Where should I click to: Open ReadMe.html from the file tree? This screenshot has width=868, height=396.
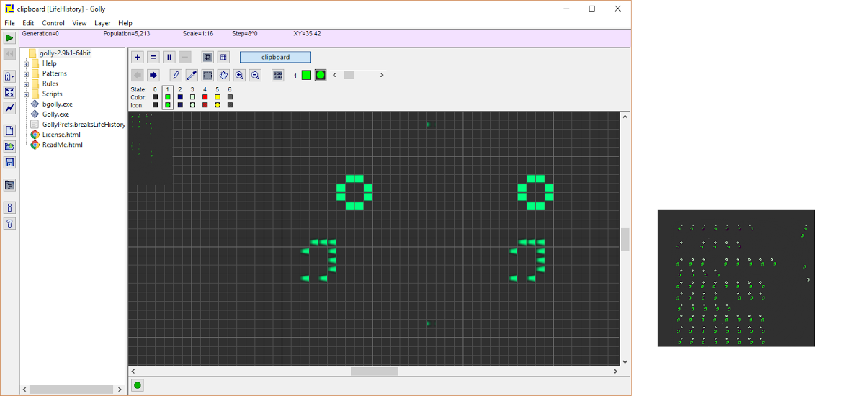[x=62, y=145]
